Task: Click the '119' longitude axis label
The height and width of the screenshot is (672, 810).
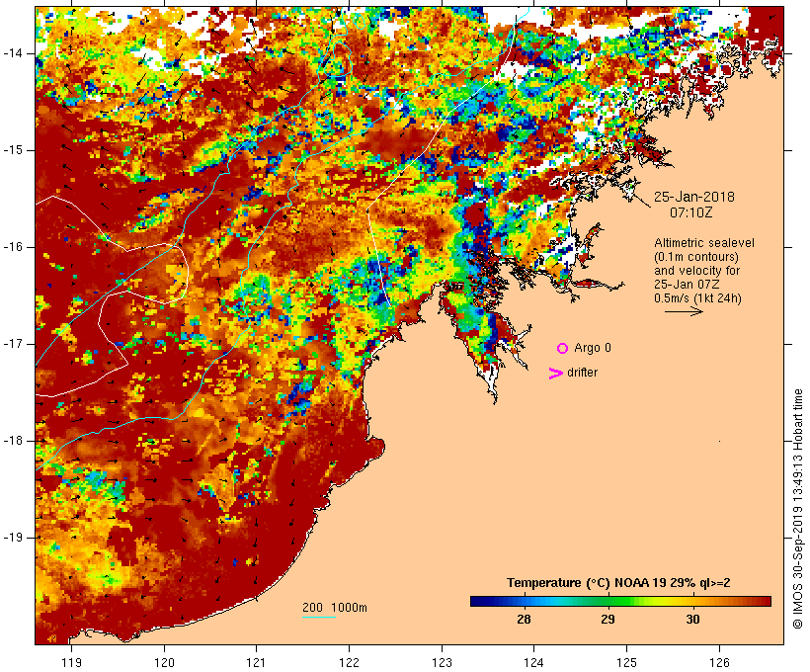Action: [x=71, y=662]
